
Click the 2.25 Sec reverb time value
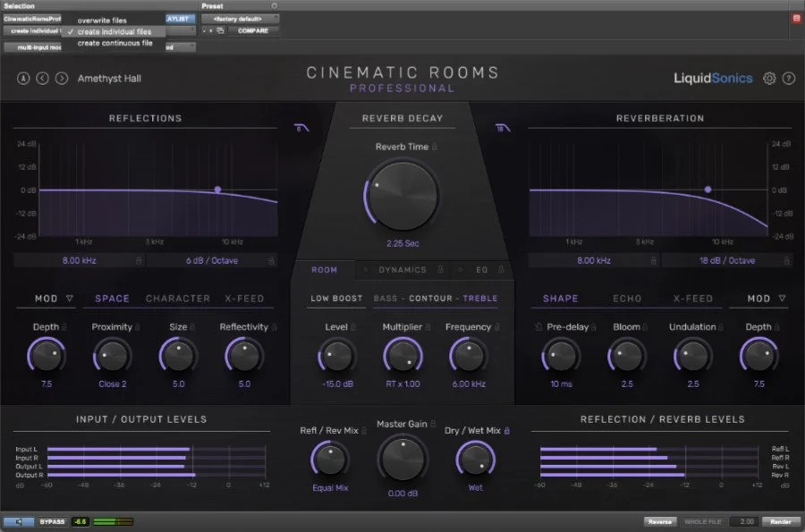point(402,244)
